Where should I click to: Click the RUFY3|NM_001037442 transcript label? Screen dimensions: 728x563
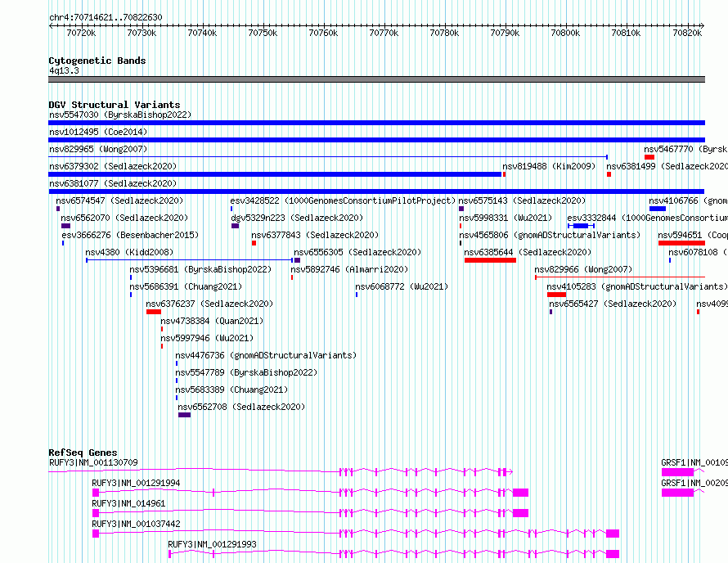(136, 524)
